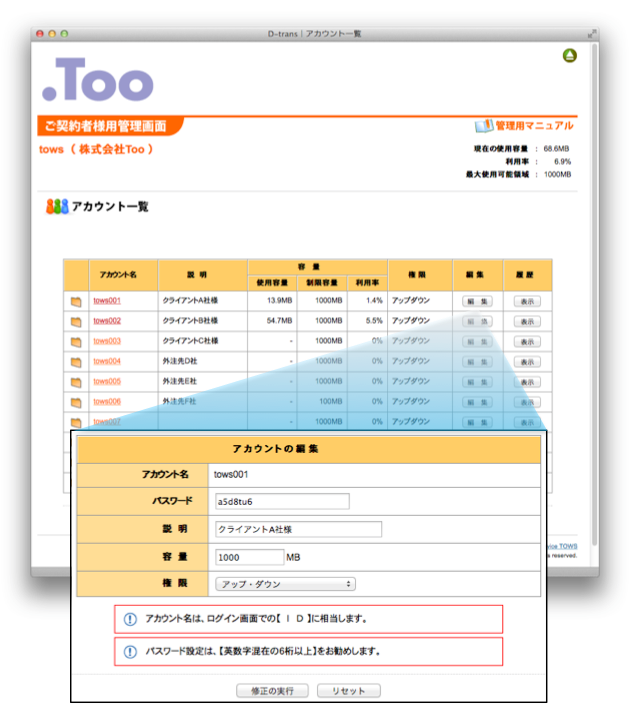The image size is (631, 707).
Task: Click the folder icon beside tows003
Action: pos(75,341)
